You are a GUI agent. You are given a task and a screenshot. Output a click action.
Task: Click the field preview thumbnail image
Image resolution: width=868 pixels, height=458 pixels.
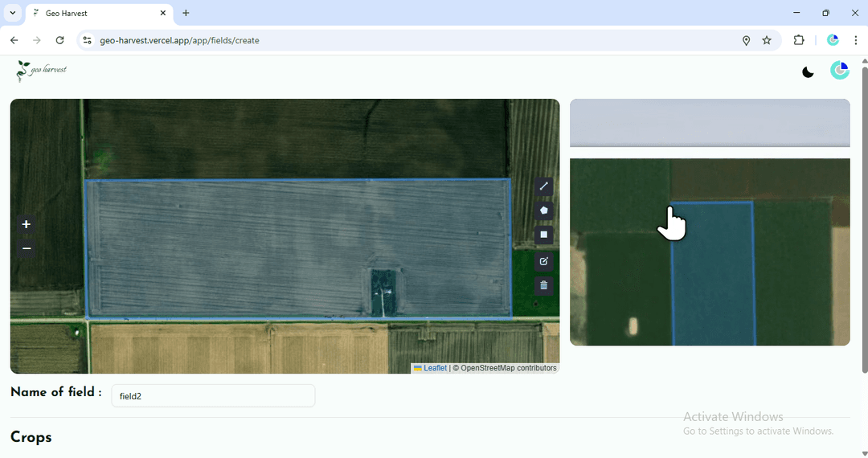(710, 251)
